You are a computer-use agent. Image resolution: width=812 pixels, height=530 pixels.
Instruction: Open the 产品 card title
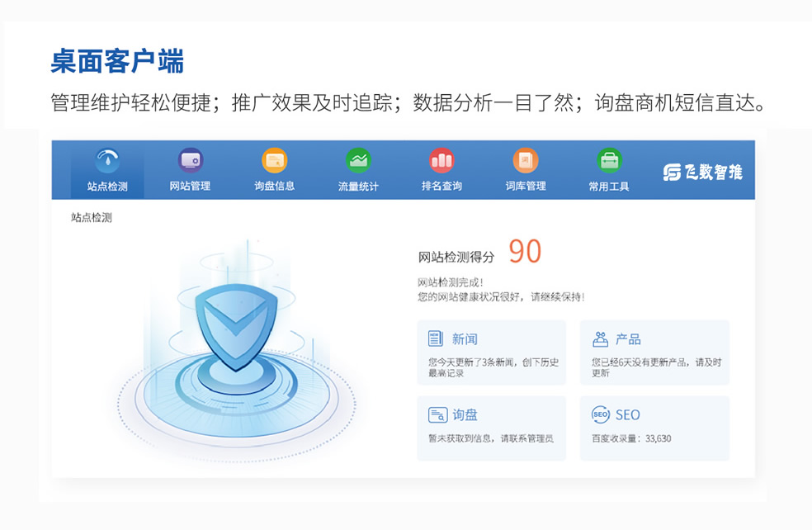[x=628, y=339]
